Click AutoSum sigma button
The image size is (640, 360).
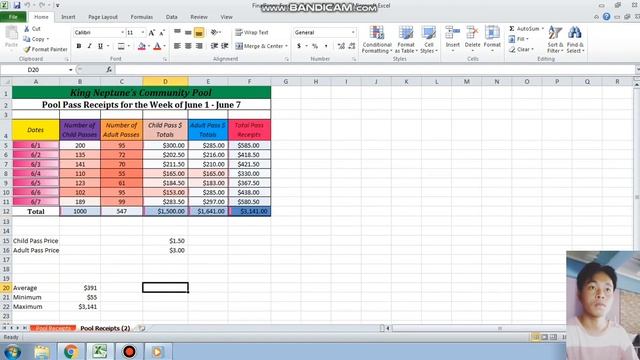coord(524,29)
